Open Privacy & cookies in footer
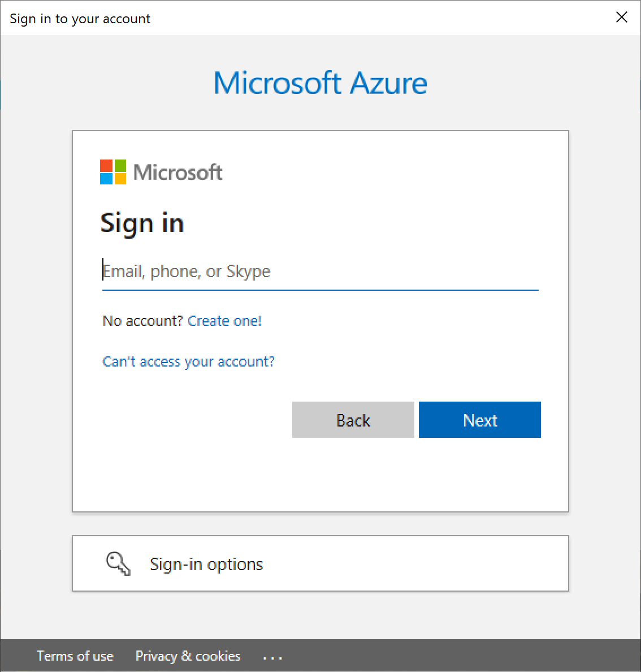Viewport: 641px width, 672px height. pyautogui.click(x=188, y=656)
